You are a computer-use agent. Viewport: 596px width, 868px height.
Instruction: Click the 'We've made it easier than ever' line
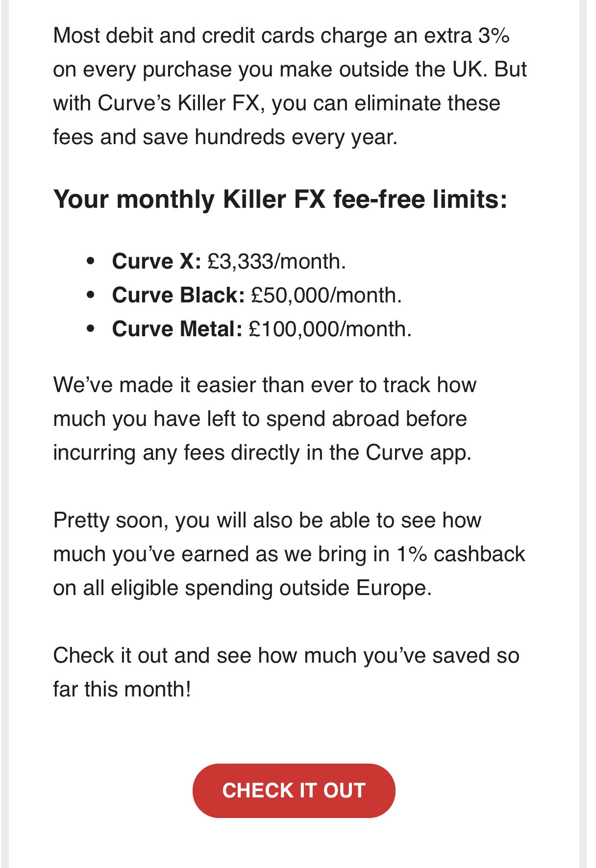[x=264, y=385]
